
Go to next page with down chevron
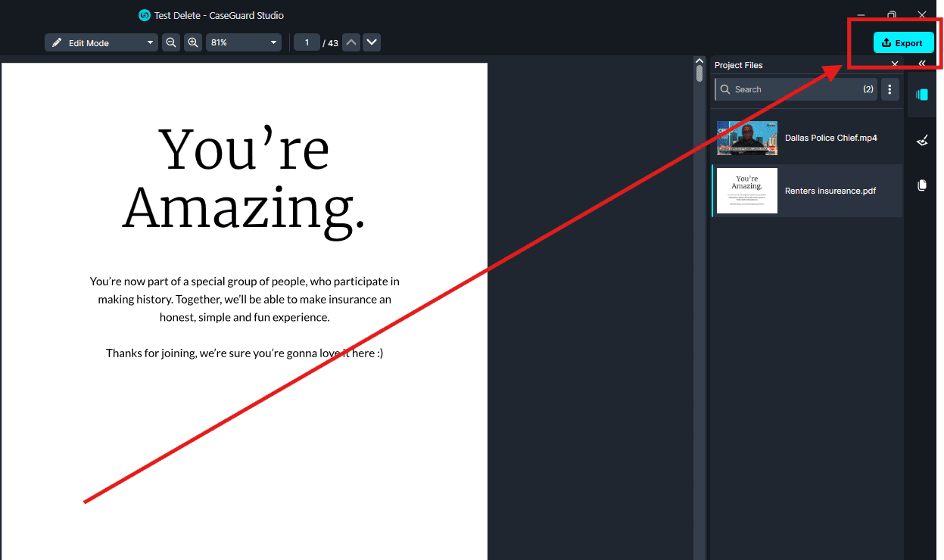point(371,43)
